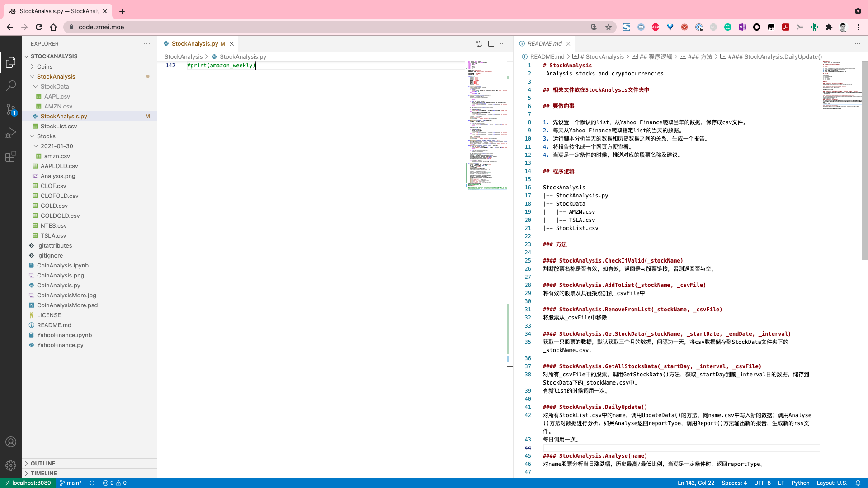Open the Search view in activity bar
Image resolution: width=868 pixels, height=488 pixels.
point(11,86)
